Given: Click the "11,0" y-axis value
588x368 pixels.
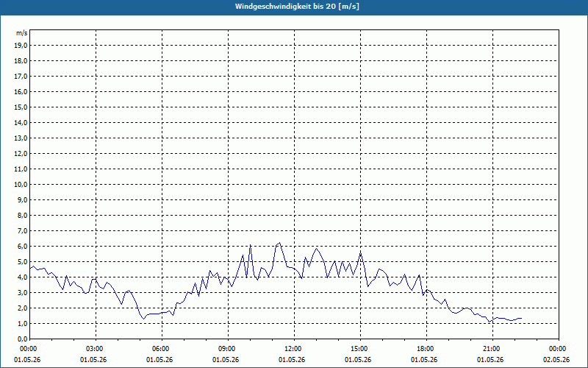Looking at the screenshot, I should click(x=21, y=169).
